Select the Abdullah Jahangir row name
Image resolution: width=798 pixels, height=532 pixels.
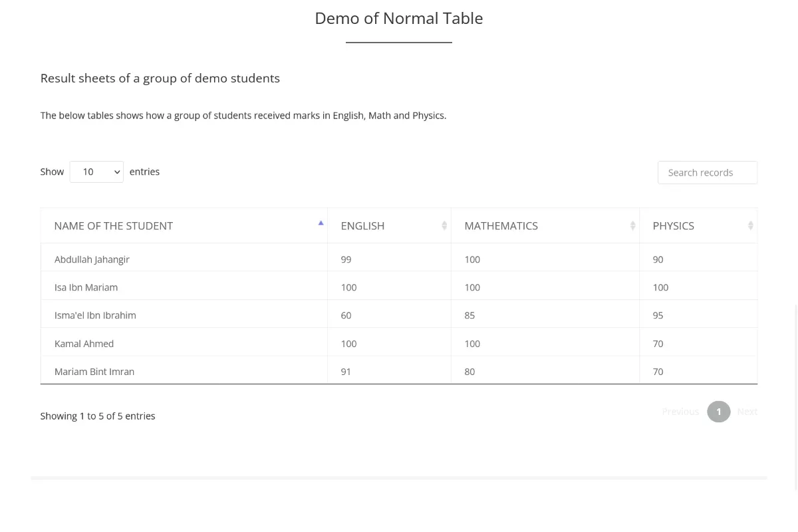(x=92, y=259)
